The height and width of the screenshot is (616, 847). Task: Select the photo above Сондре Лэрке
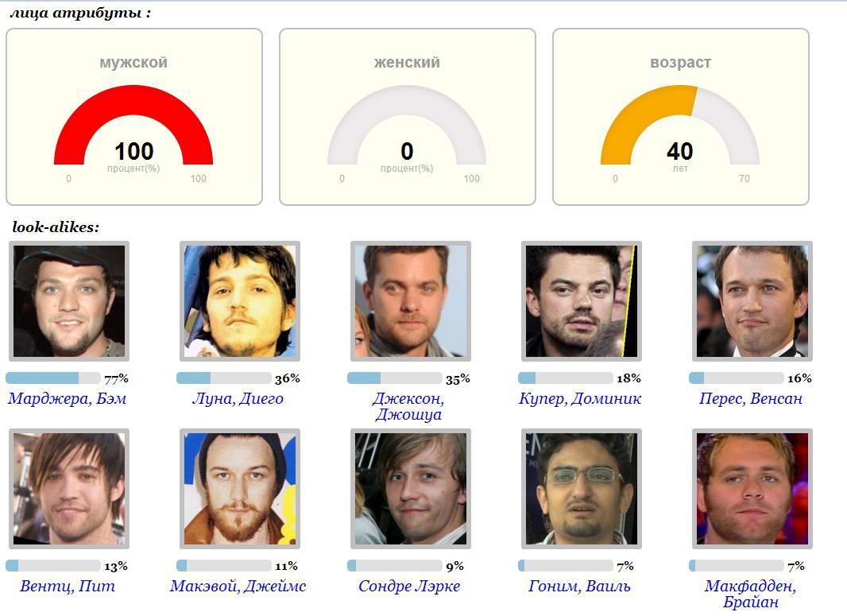tap(411, 489)
